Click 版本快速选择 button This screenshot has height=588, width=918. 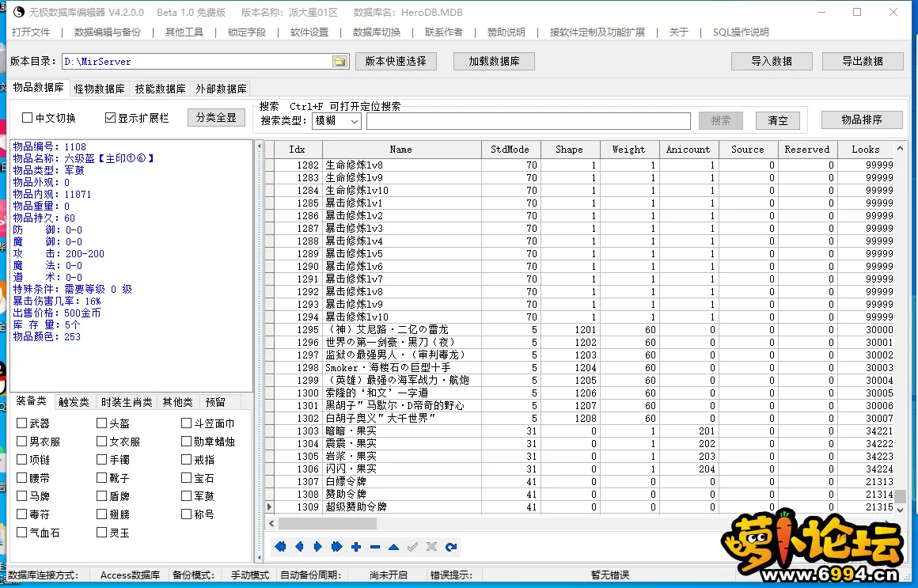pyautogui.click(x=396, y=61)
